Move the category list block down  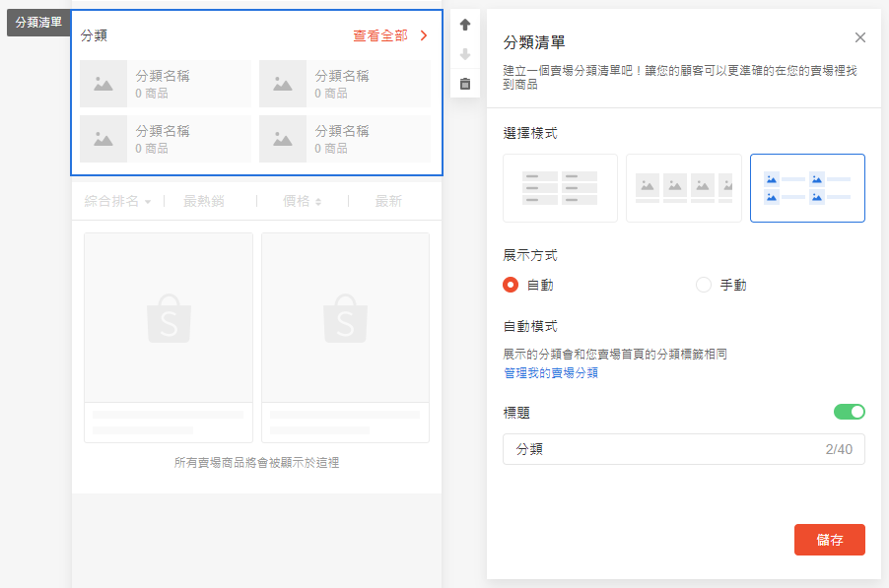[465, 54]
